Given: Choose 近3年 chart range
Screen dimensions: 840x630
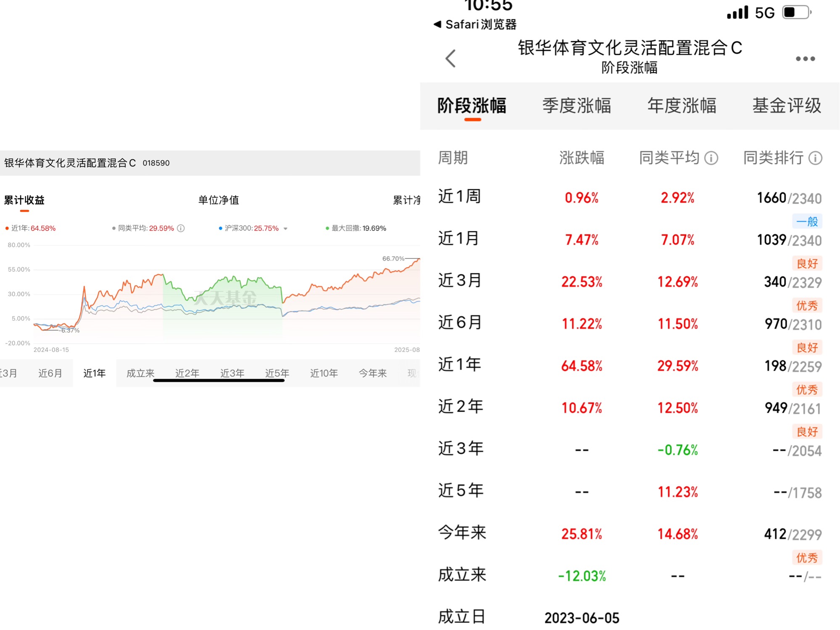Looking at the screenshot, I should pyautogui.click(x=232, y=373).
